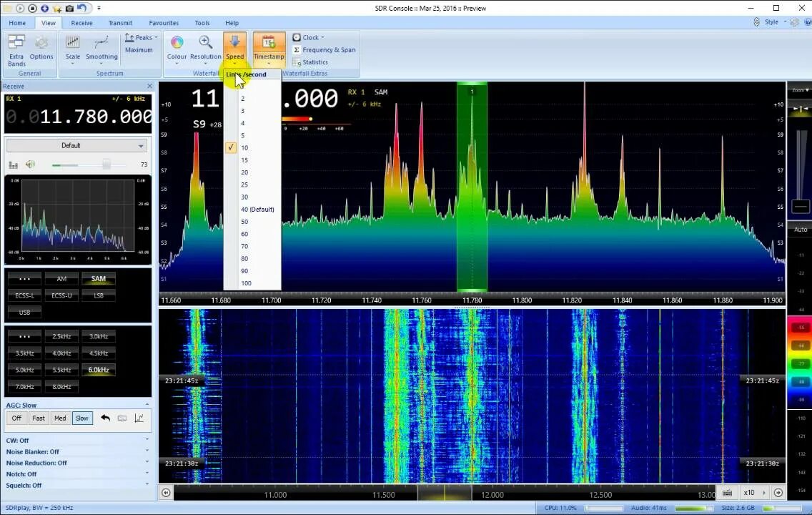Open waterfall Resolution settings
The image size is (812, 515).
click(206, 49)
